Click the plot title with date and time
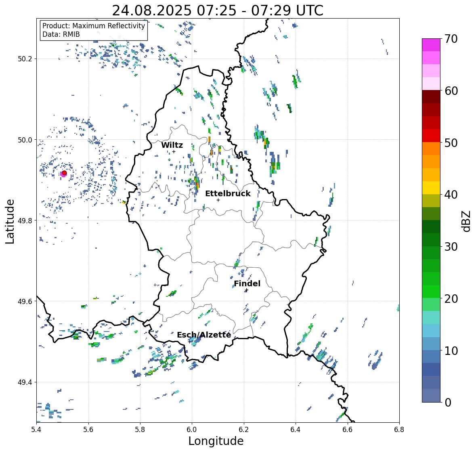Image resolution: width=476 pixels, height=451 pixels. click(x=218, y=10)
